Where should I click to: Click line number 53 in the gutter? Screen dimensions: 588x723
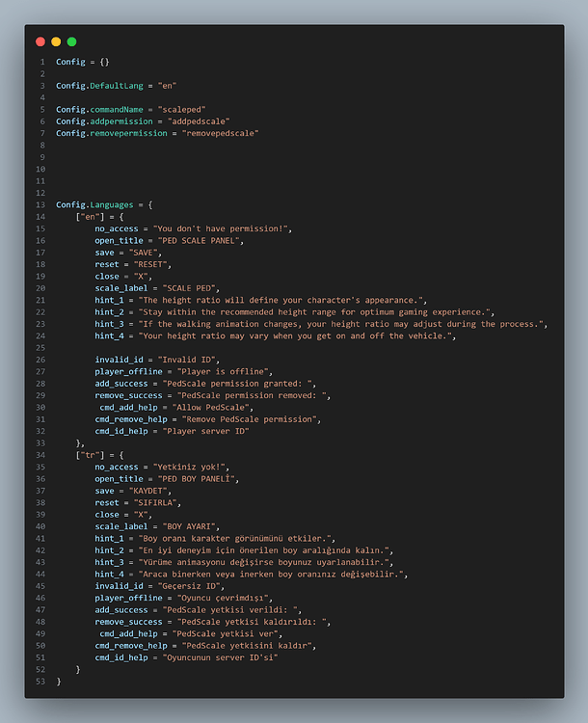pos(40,682)
